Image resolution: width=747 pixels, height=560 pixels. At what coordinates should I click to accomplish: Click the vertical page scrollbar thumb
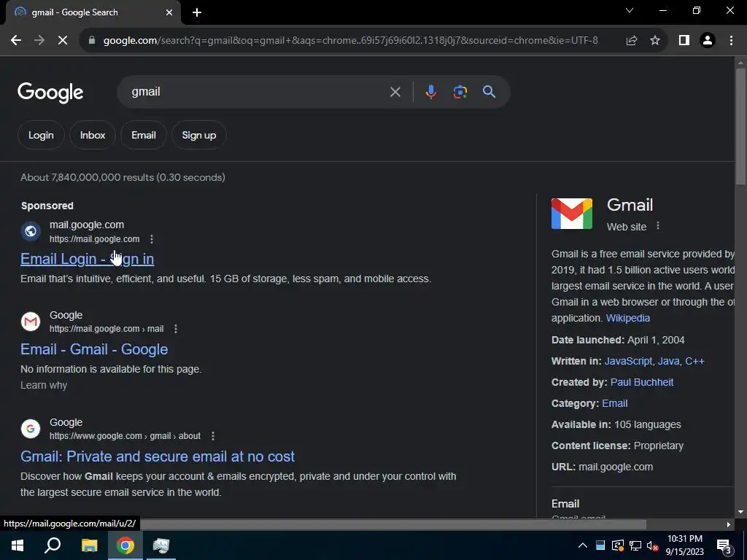point(740,126)
